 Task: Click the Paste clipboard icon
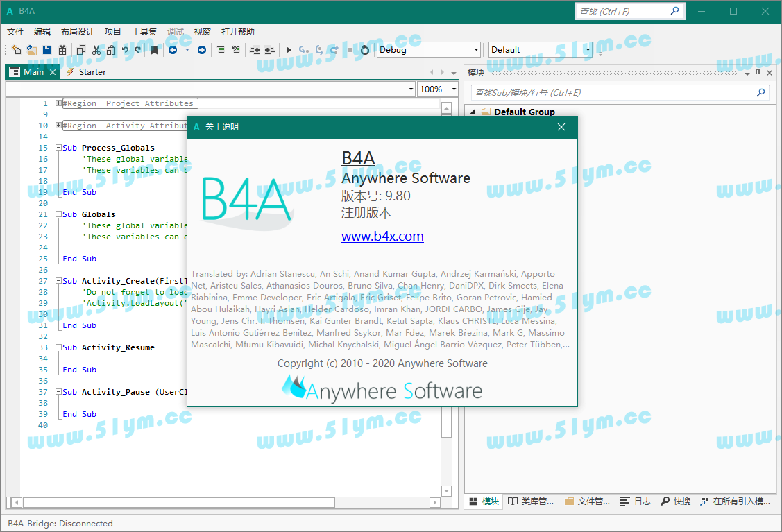(x=111, y=49)
